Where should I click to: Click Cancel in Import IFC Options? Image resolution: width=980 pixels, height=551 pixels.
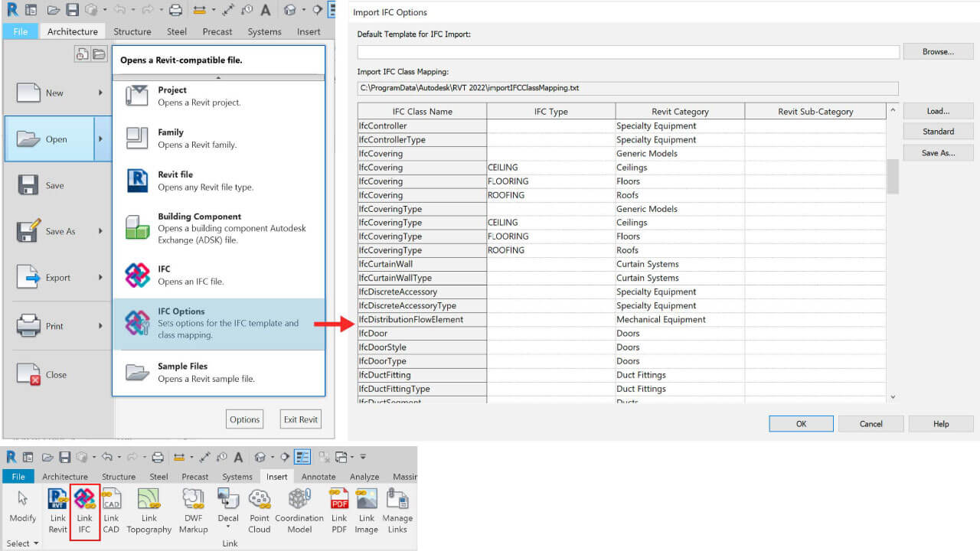tap(871, 424)
